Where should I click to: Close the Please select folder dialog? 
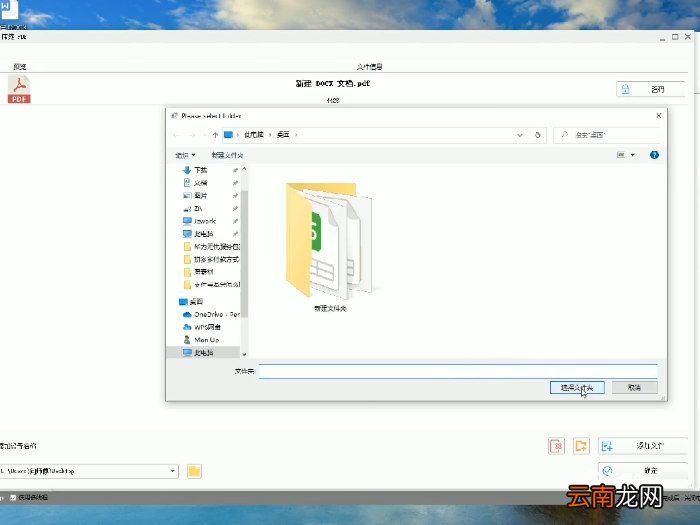coord(658,116)
